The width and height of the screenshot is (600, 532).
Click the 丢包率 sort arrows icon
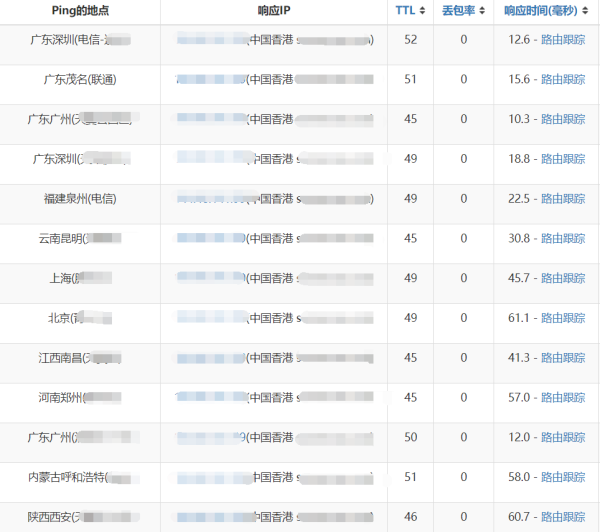(x=482, y=11)
